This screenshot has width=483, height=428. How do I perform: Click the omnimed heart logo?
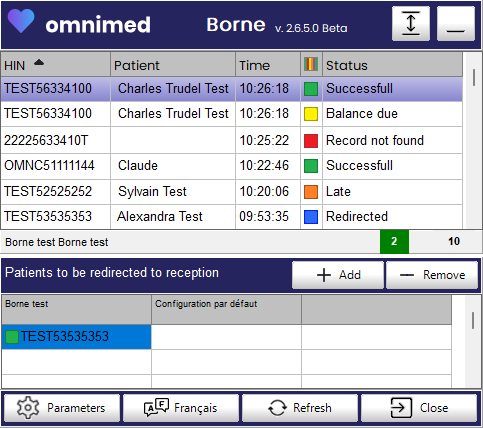(x=21, y=21)
